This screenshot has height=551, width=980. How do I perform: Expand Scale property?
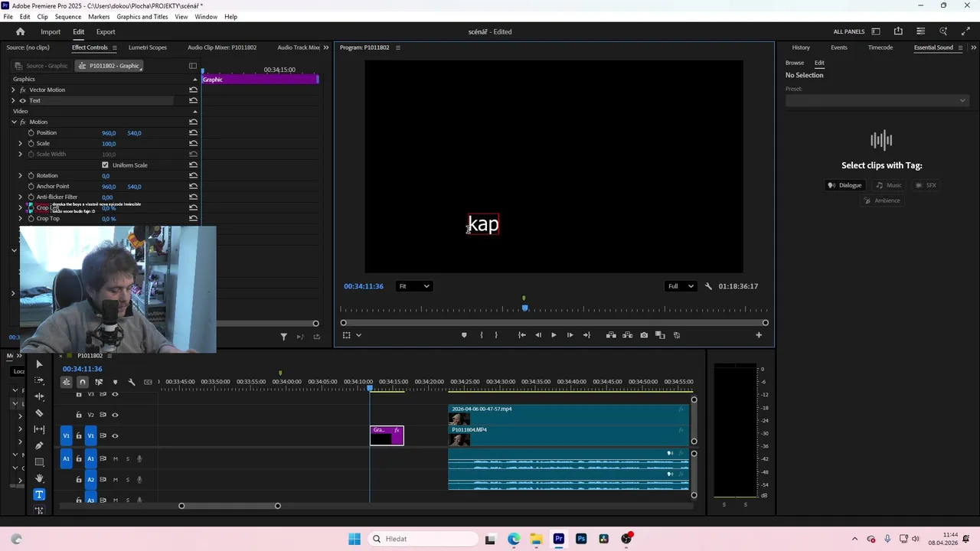(x=21, y=144)
